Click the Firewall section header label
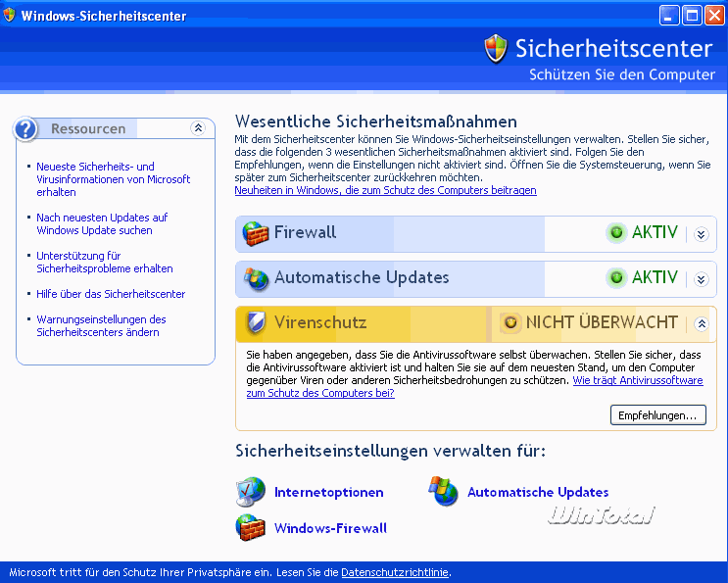728x583 pixels. tap(305, 232)
